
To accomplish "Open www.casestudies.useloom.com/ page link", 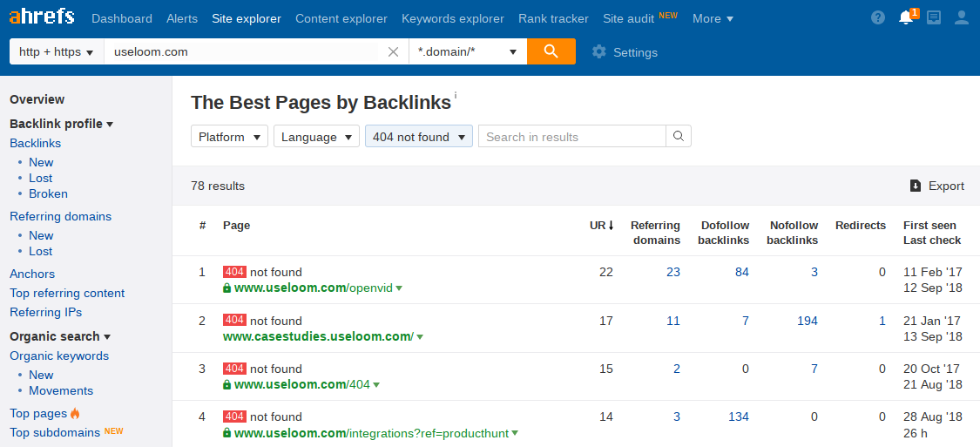I will [x=318, y=336].
